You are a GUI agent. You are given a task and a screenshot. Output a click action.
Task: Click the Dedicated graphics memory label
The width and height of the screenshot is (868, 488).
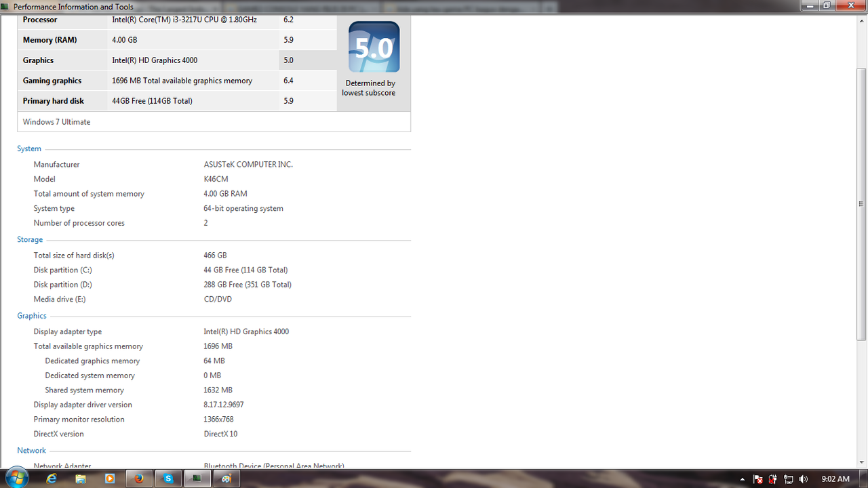pos(92,361)
